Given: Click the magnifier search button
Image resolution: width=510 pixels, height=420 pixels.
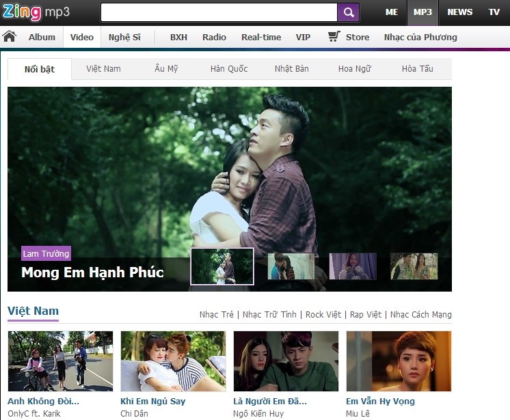Looking at the screenshot, I should [348, 12].
